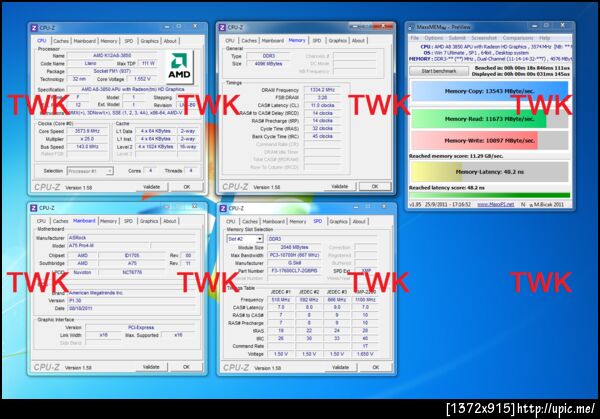The width and height of the screenshot is (600, 419).
Task: Click the Max Bandwidth PC3-10700H field
Action: click(x=294, y=255)
